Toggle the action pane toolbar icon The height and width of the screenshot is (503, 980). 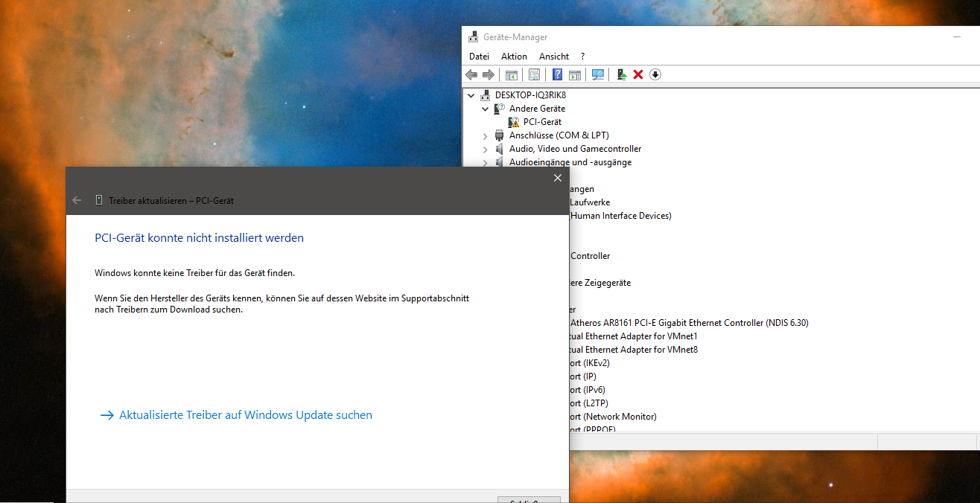point(575,74)
